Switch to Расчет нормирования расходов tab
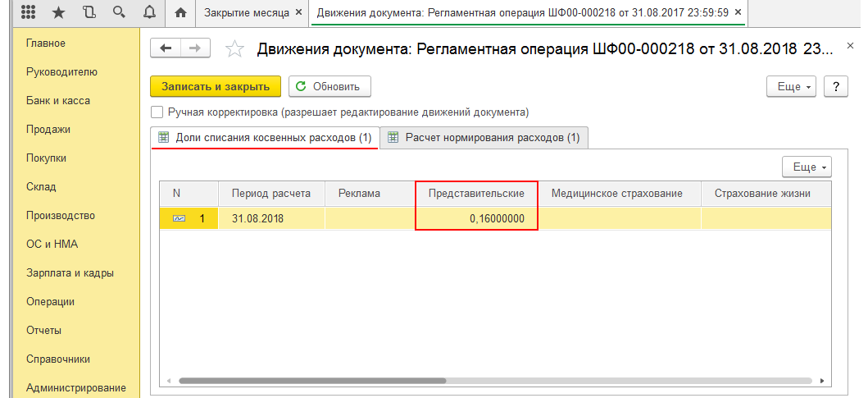The height and width of the screenshot is (398, 868). (484, 138)
